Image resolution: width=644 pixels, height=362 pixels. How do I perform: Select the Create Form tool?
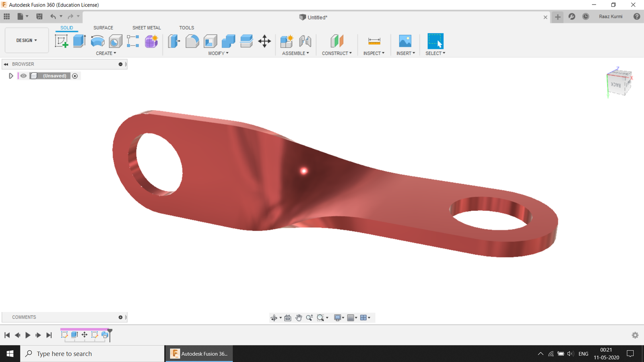pos(151,41)
